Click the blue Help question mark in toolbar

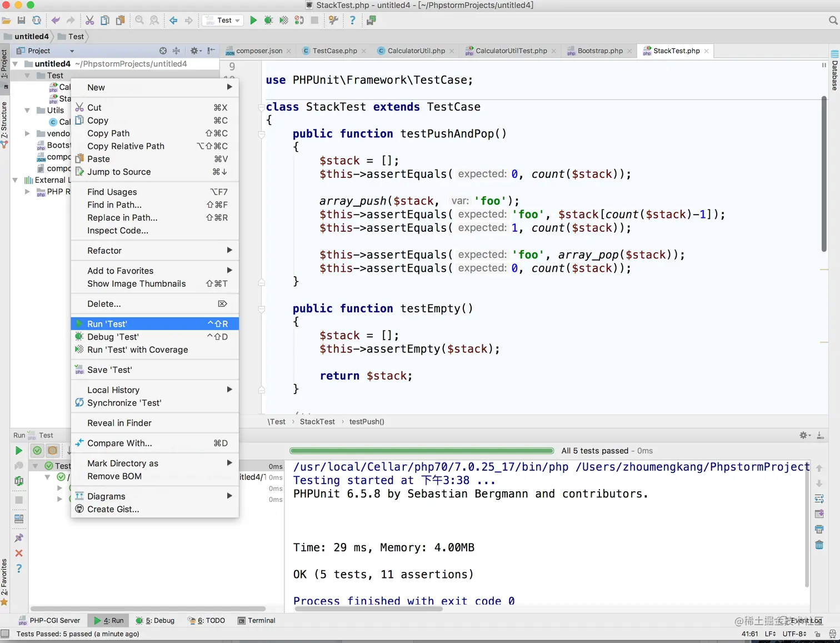(352, 21)
